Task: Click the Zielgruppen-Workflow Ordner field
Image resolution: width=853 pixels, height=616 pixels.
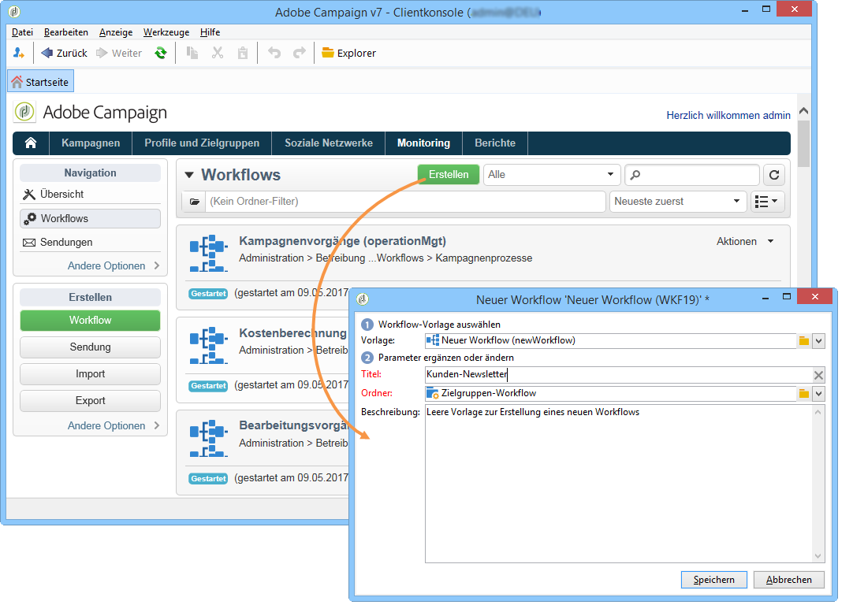Action: coord(610,393)
